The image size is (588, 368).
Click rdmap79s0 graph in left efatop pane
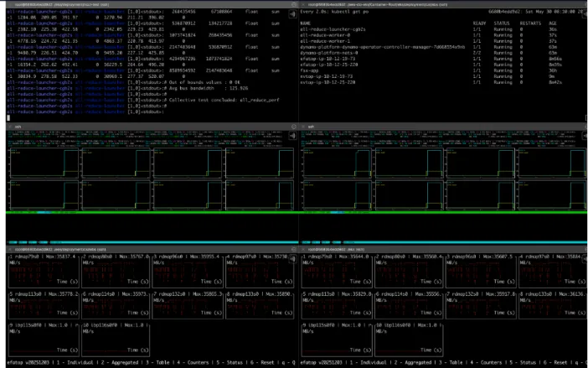(x=43, y=272)
